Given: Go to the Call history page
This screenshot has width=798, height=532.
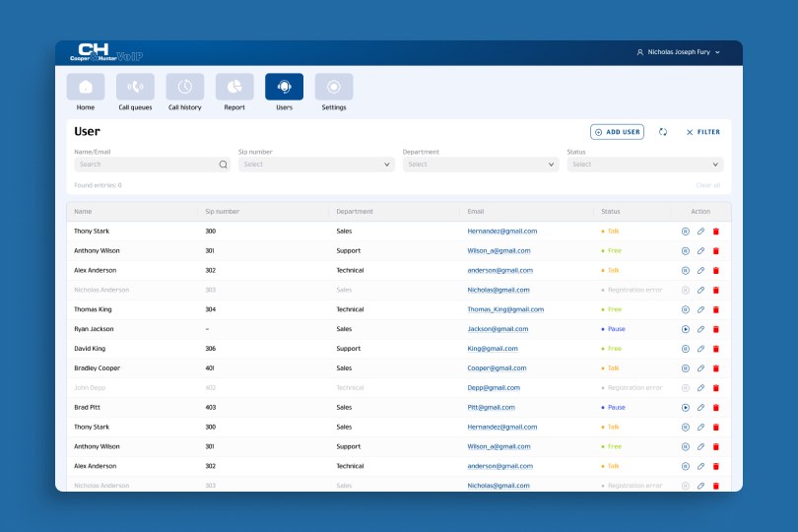Looking at the screenshot, I should click(x=184, y=88).
